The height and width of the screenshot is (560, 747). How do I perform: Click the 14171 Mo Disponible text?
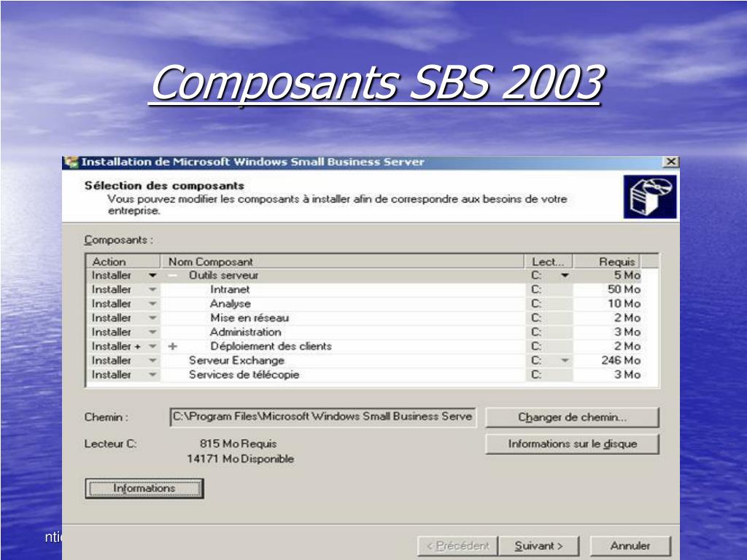(x=240, y=459)
